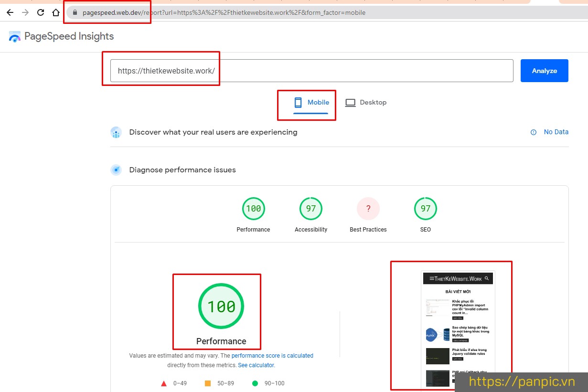This screenshot has height=392, width=588.
Task: Open the See calculator link
Action: click(x=256, y=365)
